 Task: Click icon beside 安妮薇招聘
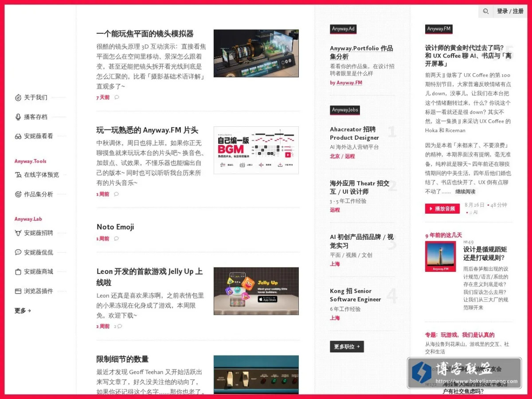[x=18, y=233]
